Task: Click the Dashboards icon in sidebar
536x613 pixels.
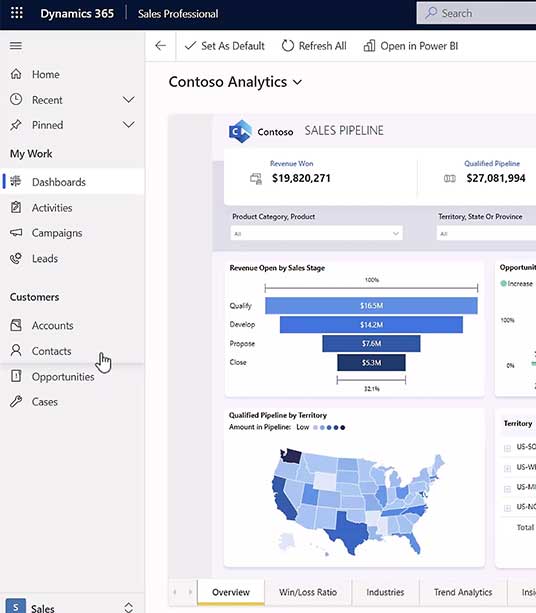Action: [16, 181]
